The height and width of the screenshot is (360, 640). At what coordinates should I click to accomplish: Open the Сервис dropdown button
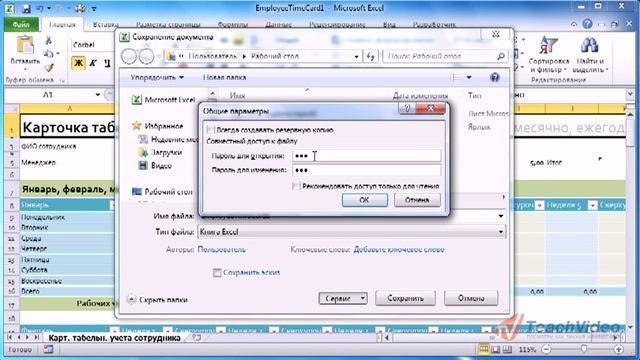[x=343, y=298]
